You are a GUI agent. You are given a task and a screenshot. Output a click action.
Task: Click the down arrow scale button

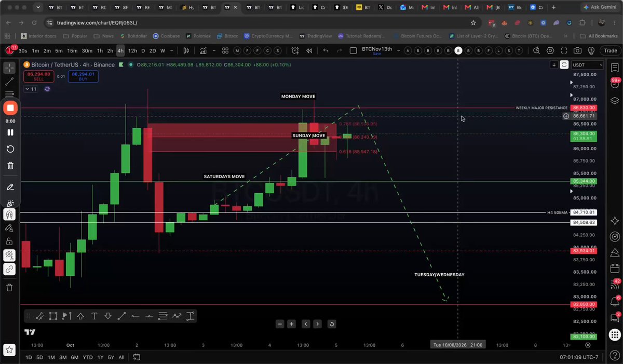(x=554, y=64)
